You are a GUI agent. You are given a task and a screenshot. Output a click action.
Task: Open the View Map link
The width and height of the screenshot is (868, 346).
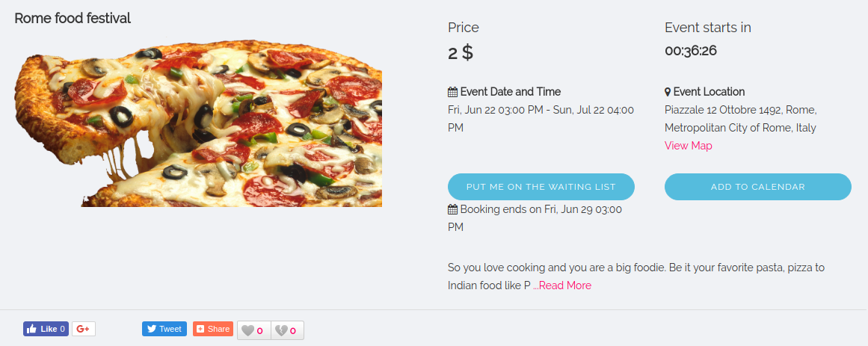[x=688, y=146]
